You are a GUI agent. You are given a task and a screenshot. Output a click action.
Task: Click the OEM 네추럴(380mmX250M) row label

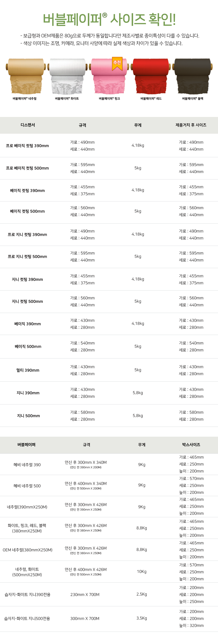[27, 550]
